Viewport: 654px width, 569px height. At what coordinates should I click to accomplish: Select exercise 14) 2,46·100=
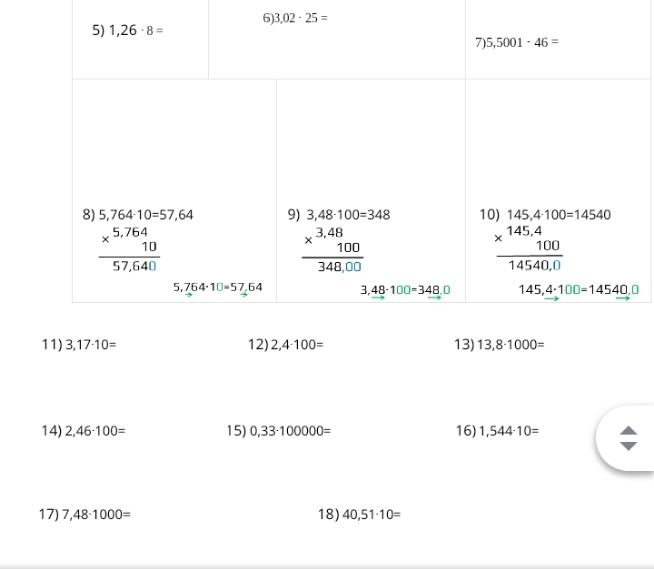pyautogui.click(x=83, y=431)
